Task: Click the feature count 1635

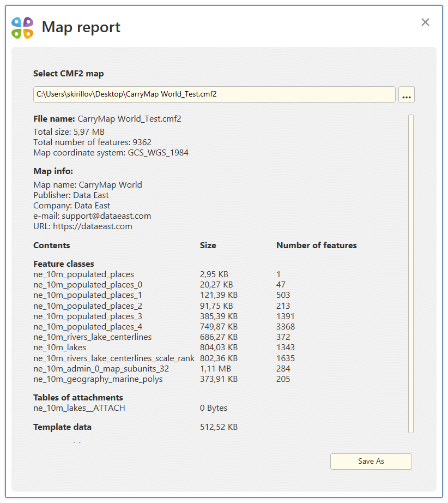Action: point(285,358)
